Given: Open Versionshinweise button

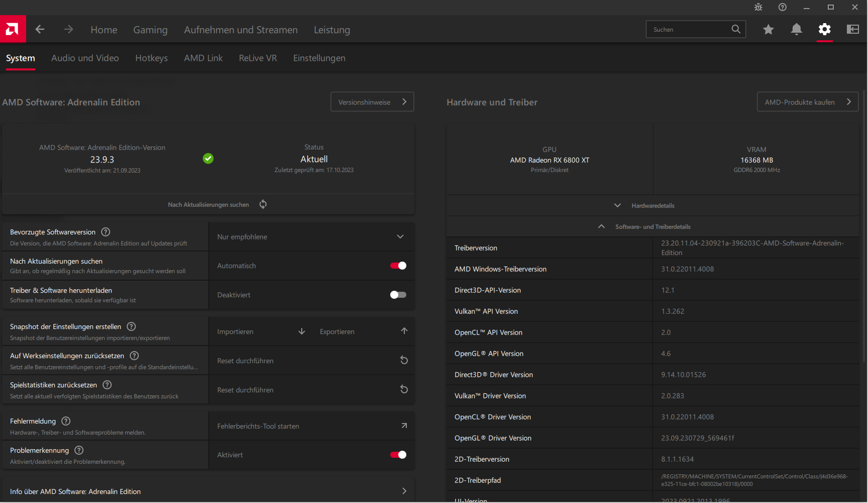Looking at the screenshot, I should [x=372, y=102].
